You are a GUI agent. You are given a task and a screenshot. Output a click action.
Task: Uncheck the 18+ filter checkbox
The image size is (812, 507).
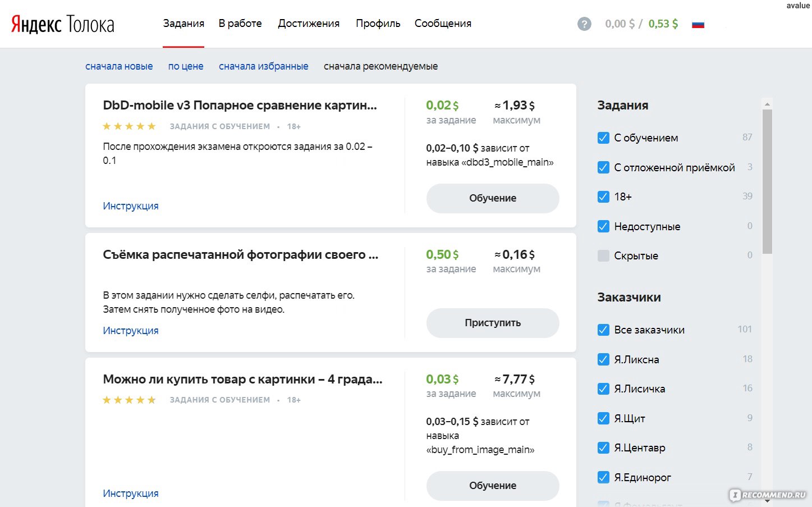point(603,197)
